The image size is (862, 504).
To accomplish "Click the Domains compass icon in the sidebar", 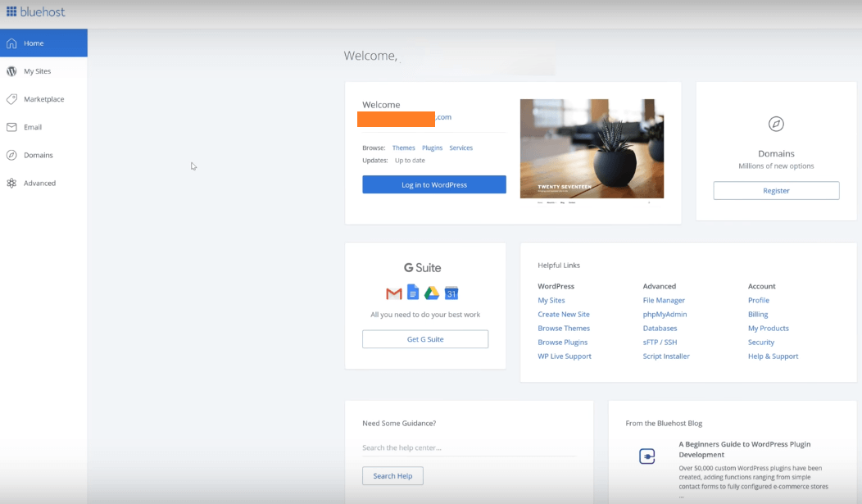I will pos(11,155).
